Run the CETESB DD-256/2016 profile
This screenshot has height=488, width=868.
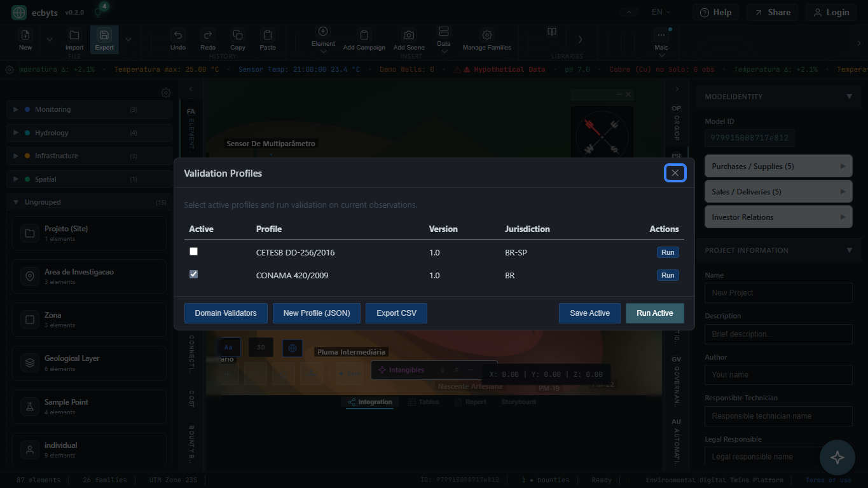pyautogui.click(x=668, y=252)
